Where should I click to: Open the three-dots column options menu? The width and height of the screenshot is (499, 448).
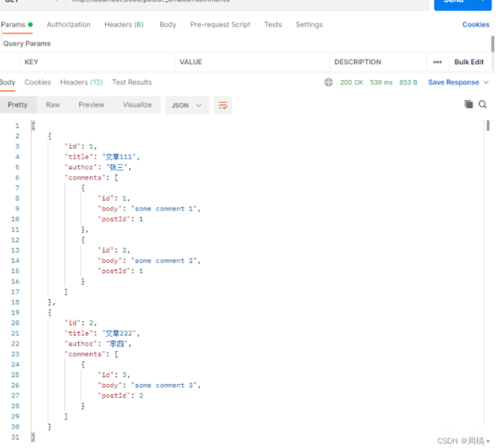pyautogui.click(x=438, y=62)
